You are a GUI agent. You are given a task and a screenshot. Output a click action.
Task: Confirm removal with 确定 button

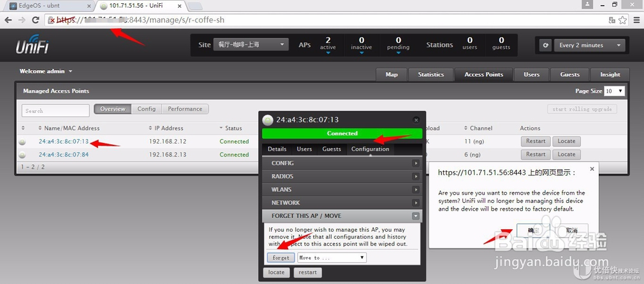[533, 231]
